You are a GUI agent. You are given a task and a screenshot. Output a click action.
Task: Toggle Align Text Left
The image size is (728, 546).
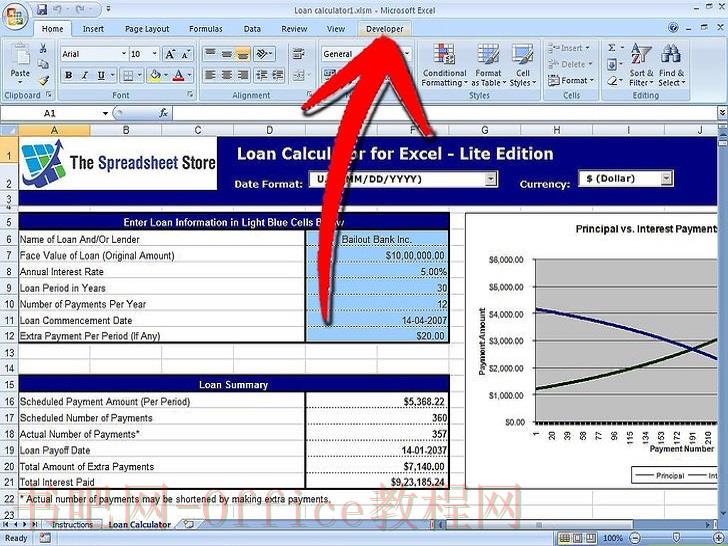point(210,75)
